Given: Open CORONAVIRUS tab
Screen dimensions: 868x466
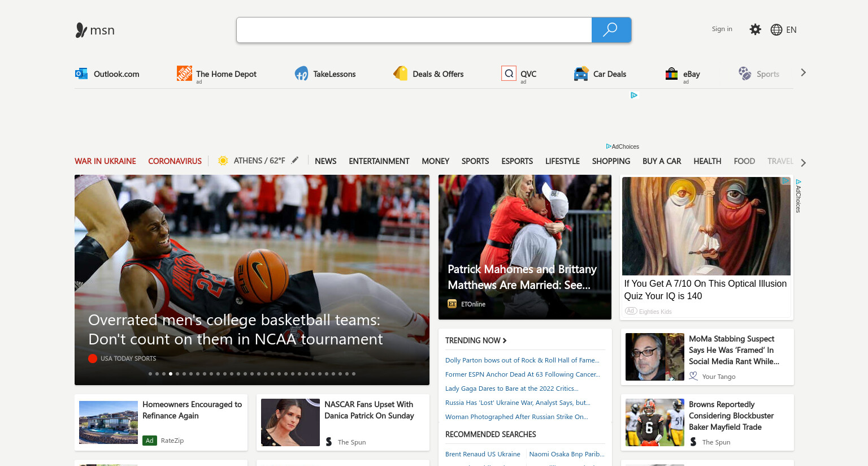Looking at the screenshot, I should click(x=175, y=161).
